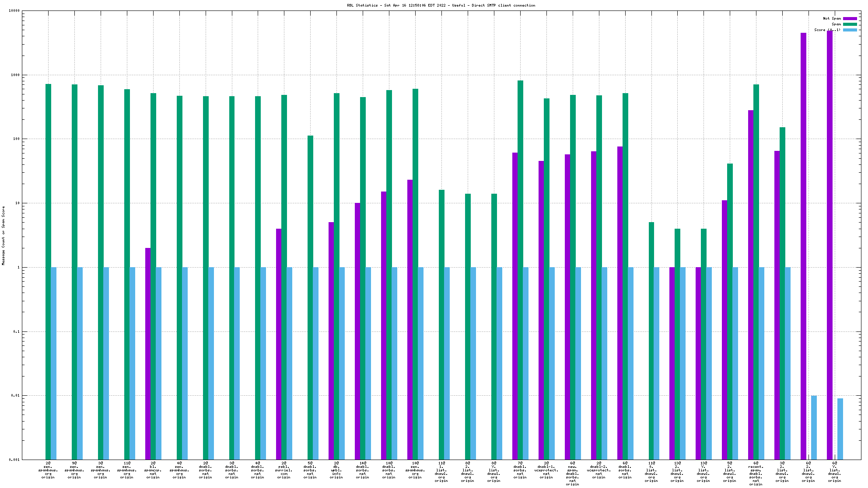Click the purple bar above bl.spamcop.net

(148, 353)
